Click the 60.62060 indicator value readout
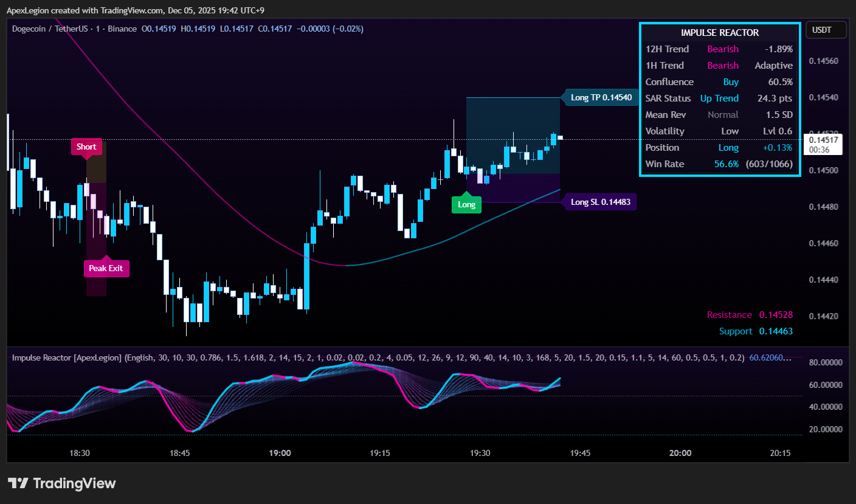 tap(770, 357)
